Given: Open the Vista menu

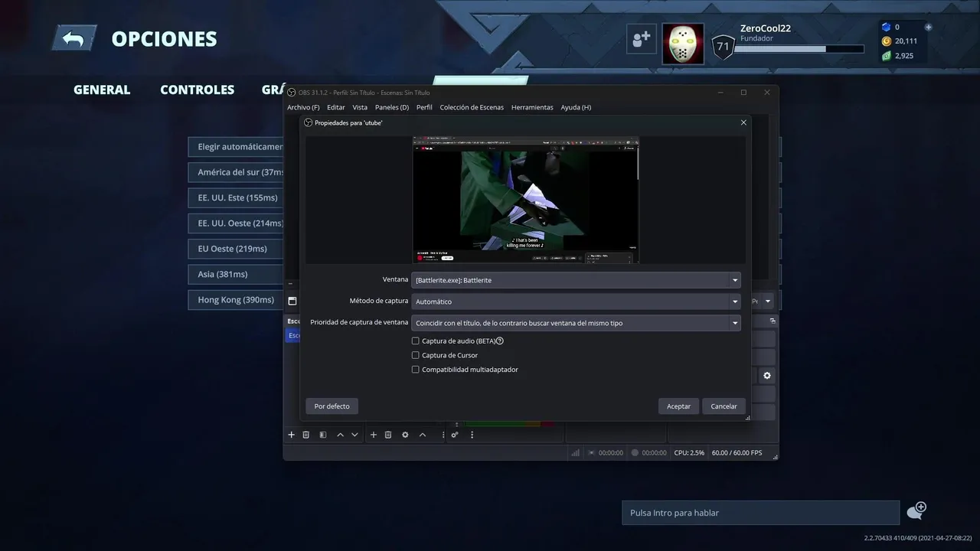Looking at the screenshot, I should click(x=360, y=107).
